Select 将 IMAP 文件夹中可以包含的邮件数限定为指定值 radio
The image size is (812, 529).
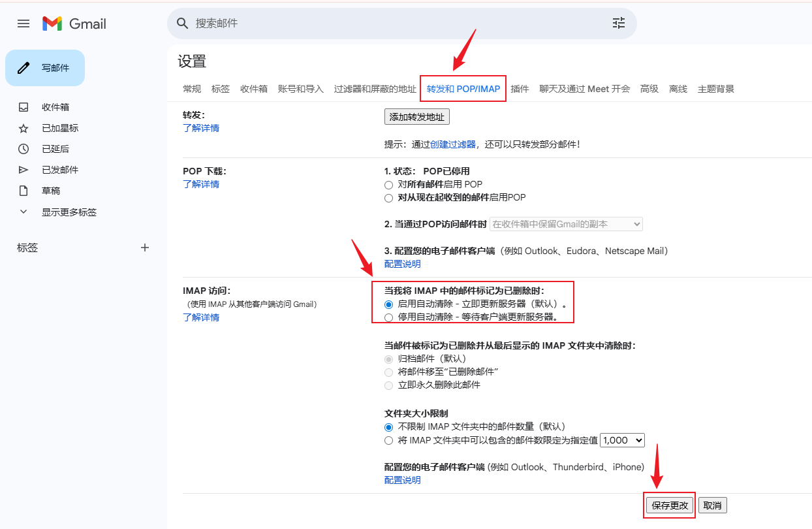[x=389, y=441]
